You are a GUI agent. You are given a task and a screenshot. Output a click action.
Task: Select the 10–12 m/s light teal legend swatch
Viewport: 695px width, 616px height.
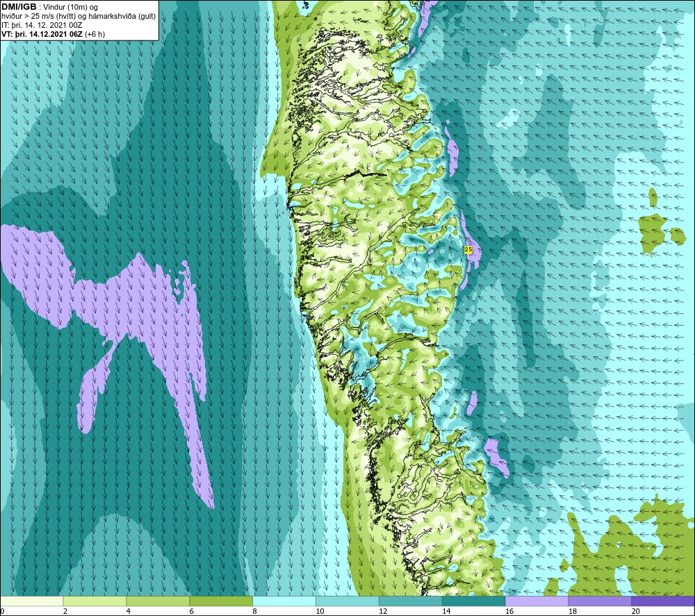click(347, 601)
